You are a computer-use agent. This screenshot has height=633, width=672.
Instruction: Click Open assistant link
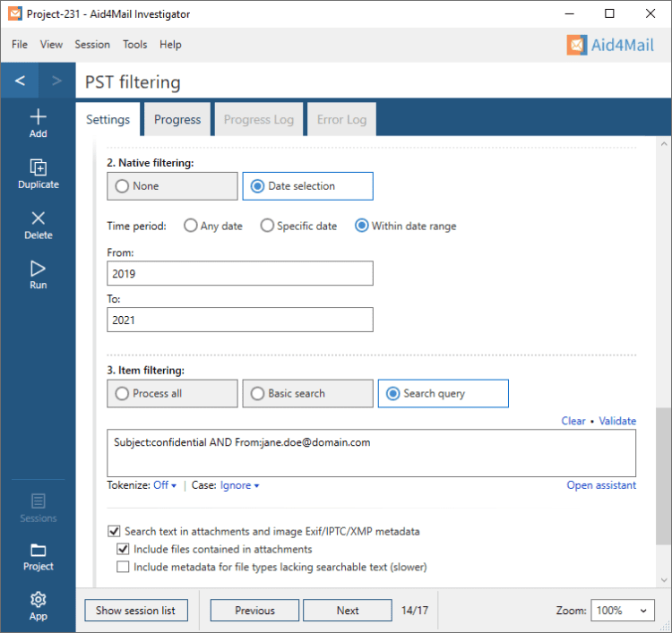[x=601, y=485]
